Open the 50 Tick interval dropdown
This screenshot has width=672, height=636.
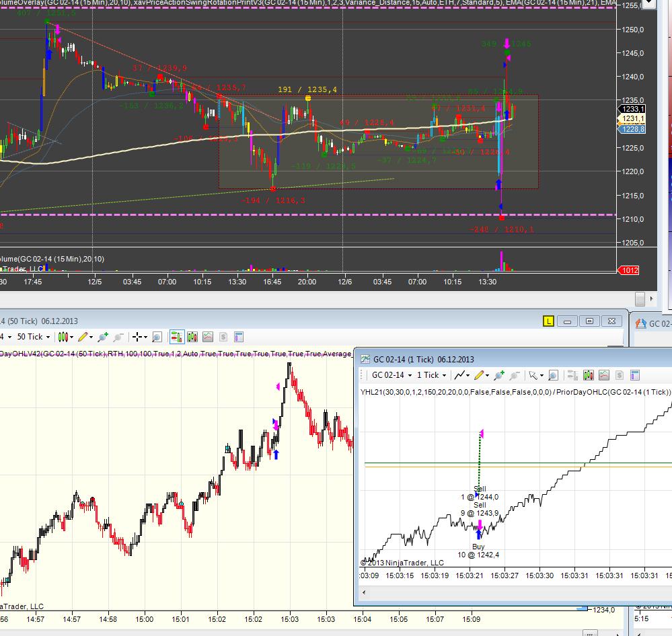[34, 337]
